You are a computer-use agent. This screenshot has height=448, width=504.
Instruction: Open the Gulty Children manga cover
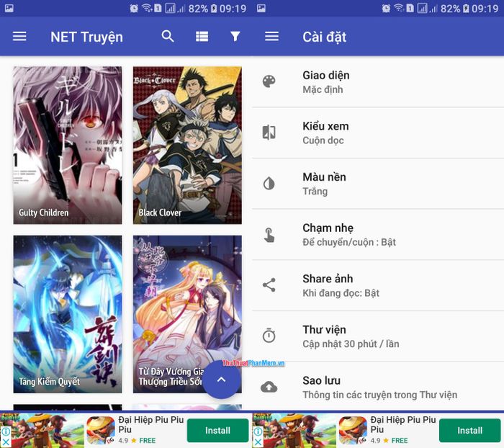[68, 145]
